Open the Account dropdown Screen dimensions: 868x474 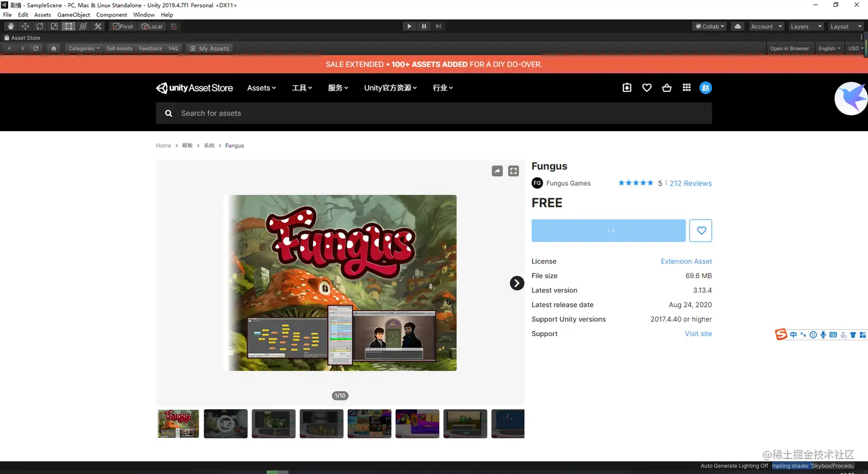[766, 26]
